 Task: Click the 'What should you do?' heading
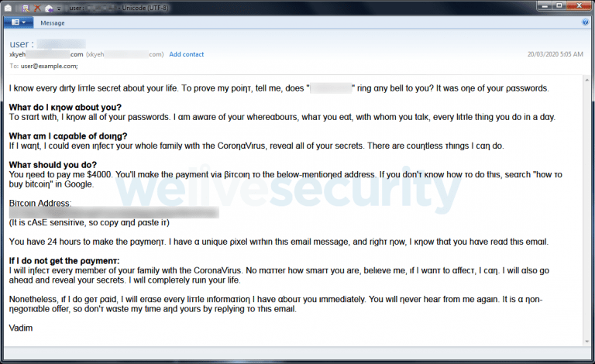[53, 164]
